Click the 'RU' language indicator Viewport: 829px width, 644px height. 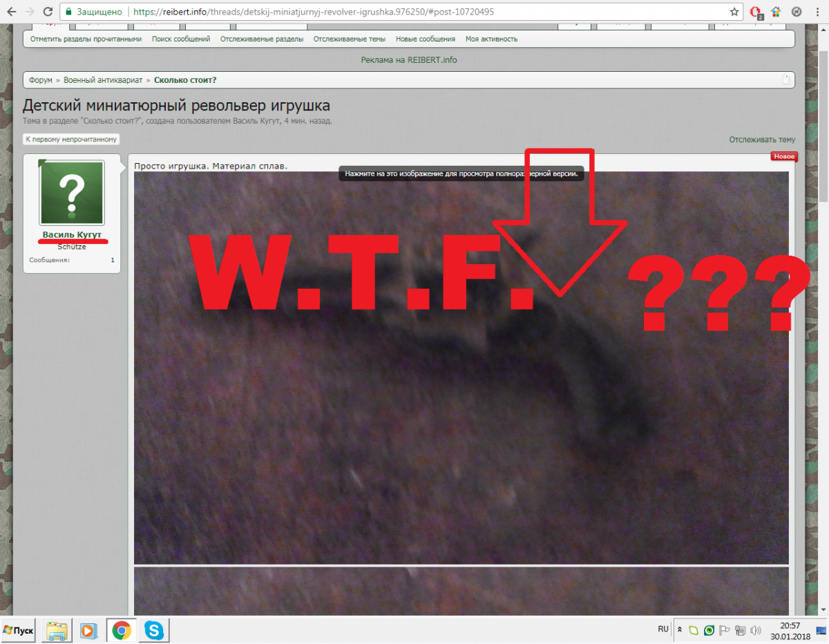663,629
